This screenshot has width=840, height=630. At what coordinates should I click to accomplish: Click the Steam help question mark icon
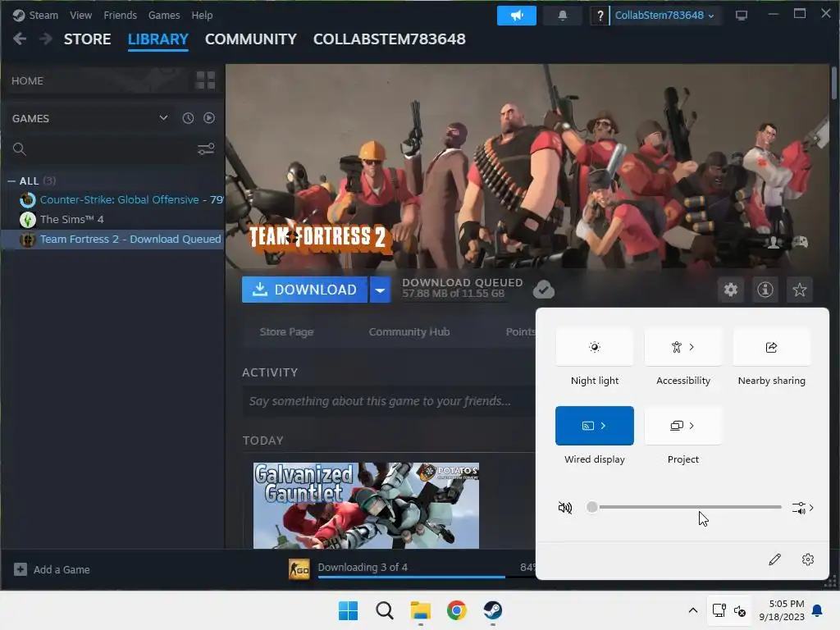coord(600,16)
